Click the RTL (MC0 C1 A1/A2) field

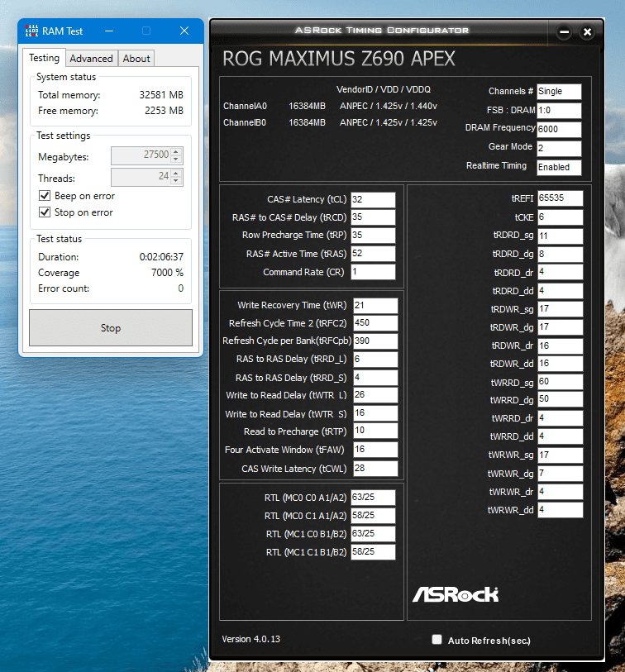(373, 516)
